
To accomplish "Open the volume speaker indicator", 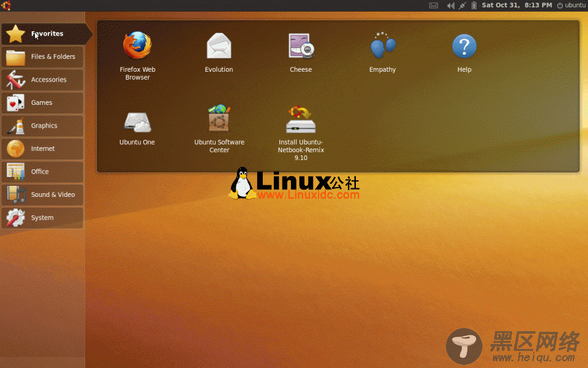I will (451, 6).
